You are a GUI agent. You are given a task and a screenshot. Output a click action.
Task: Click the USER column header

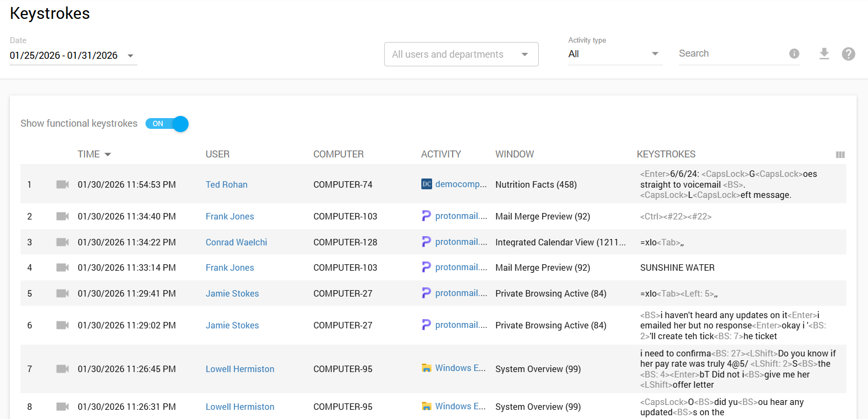point(217,154)
